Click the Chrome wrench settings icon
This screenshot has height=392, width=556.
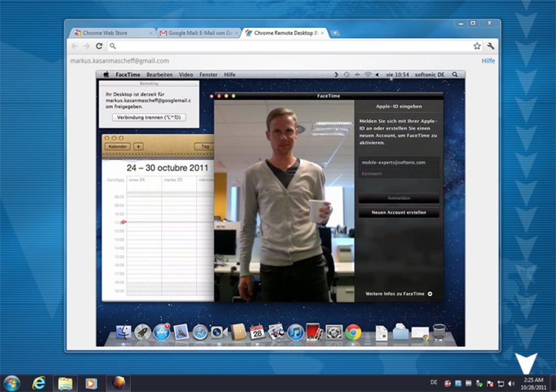coord(491,46)
